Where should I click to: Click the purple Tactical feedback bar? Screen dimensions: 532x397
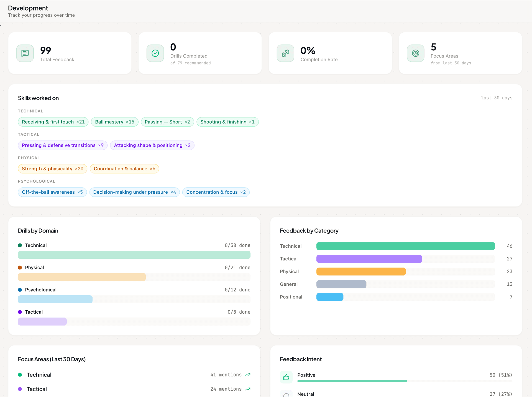point(369,259)
